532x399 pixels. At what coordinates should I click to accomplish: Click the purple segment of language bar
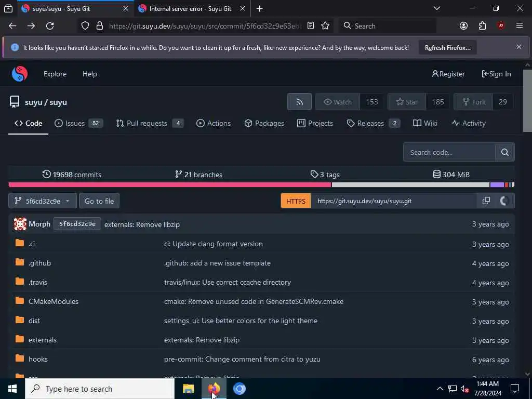pyautogui.click(x=497, y=184)
